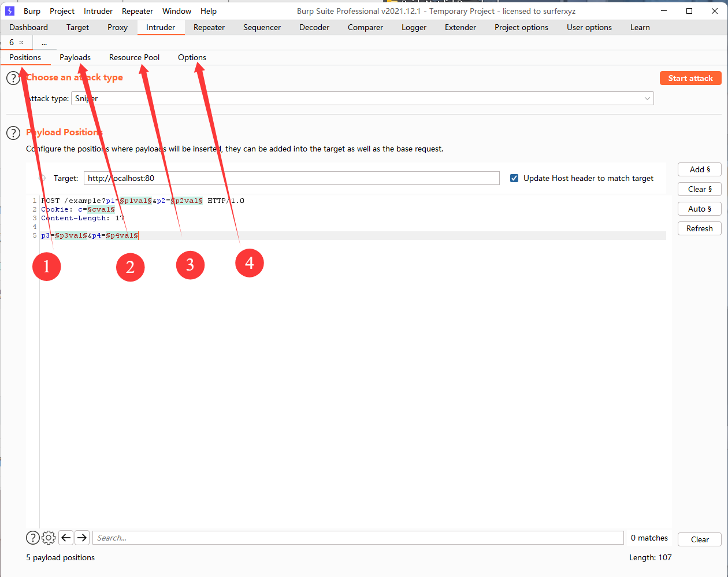Select the Intruder main tab
This screenshot has width=728, height=577.
(x=161, y=27)
